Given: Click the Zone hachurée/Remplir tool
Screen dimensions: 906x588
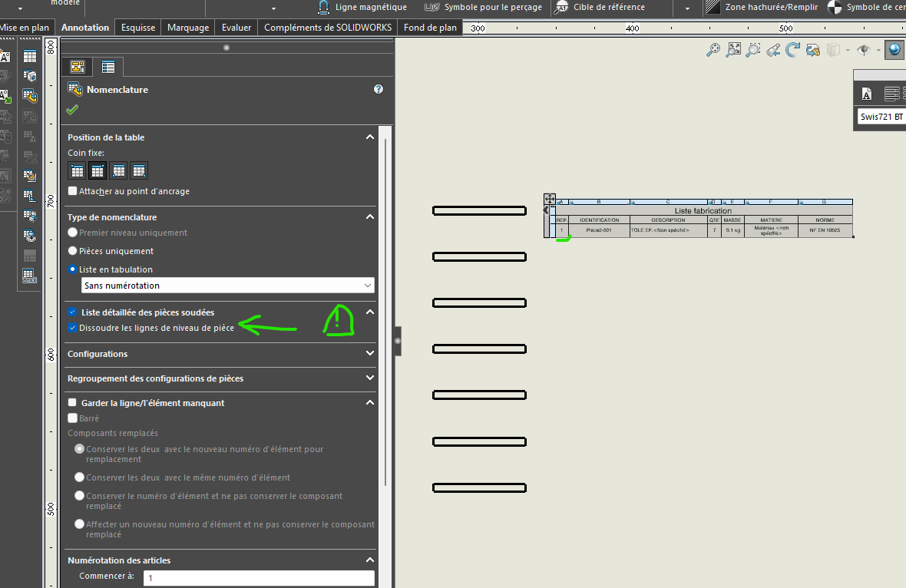Looking at the screenshot, I should tap(762, 8).
